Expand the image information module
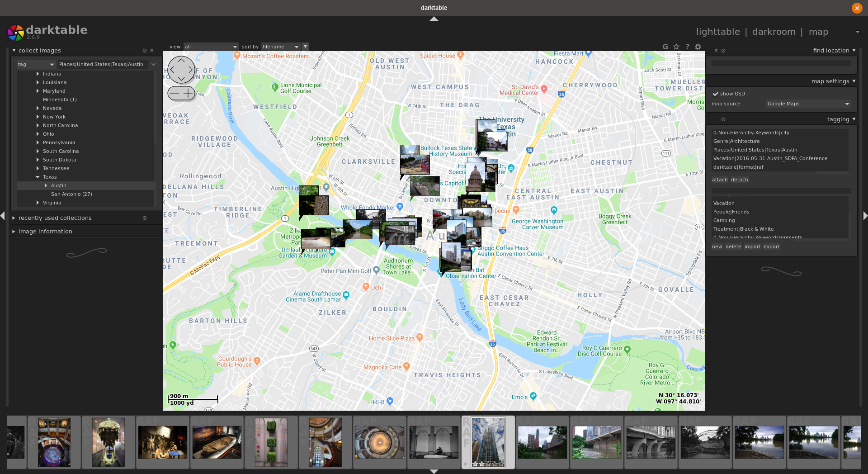The width and height of the screenshot is (868, 474). point(14,232)
